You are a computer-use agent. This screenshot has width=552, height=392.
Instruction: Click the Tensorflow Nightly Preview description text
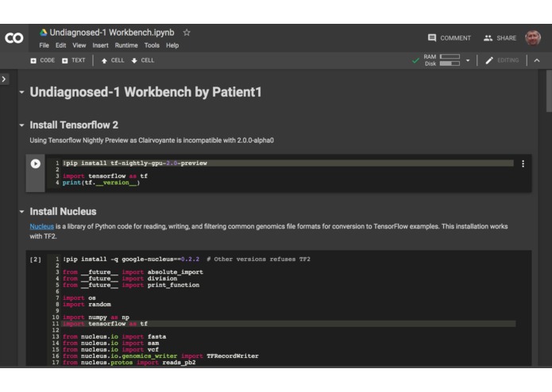[x=152, y=140]
